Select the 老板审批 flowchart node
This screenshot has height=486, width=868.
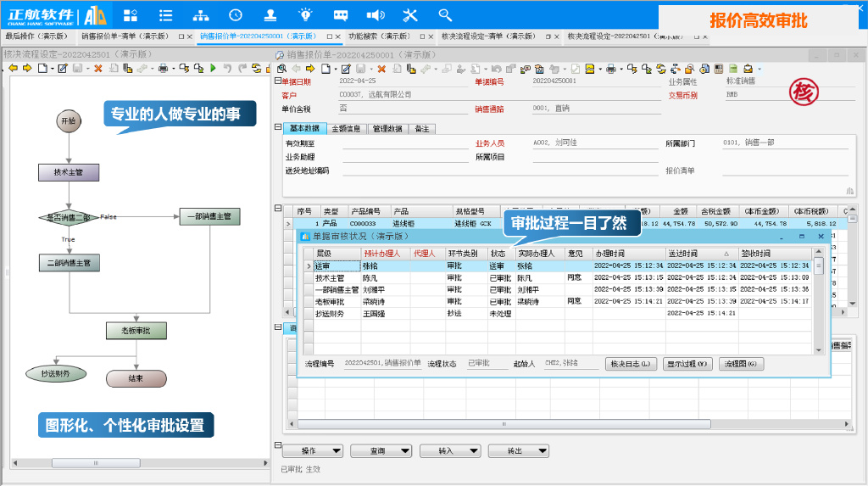click(136, 331)
